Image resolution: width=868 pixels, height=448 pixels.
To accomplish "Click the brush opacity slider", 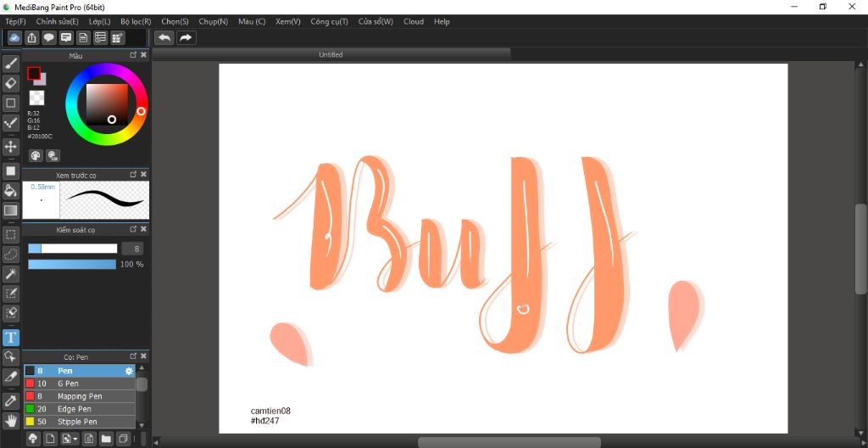I will click(73, 265).
